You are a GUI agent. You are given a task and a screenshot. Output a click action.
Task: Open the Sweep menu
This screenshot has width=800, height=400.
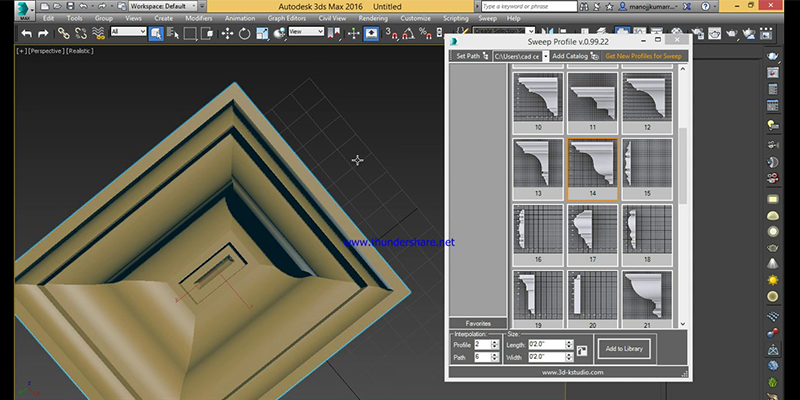click(x=487, y=18)
